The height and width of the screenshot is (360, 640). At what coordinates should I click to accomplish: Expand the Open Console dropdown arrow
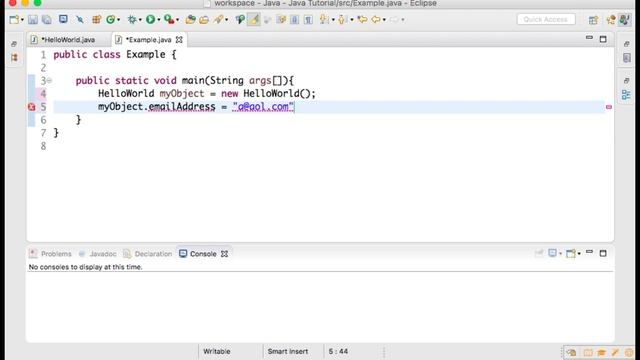[x=579, y=254]
